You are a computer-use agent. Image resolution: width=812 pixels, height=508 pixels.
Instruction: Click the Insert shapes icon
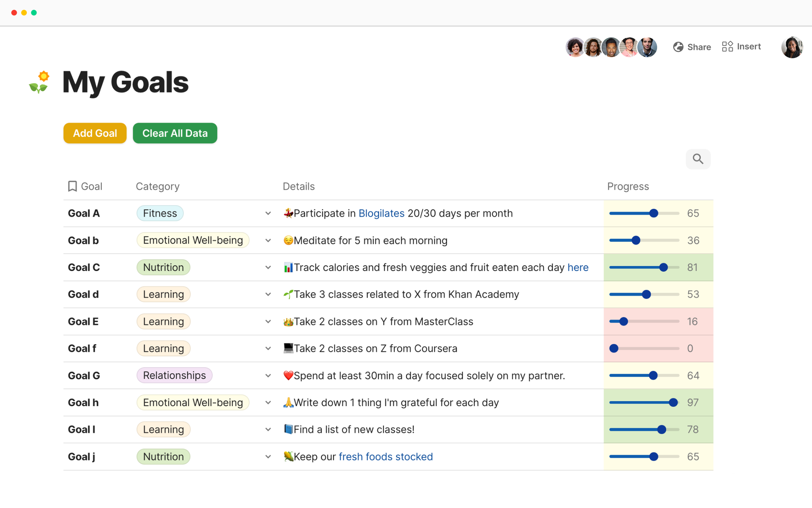(x=727, y=47)
